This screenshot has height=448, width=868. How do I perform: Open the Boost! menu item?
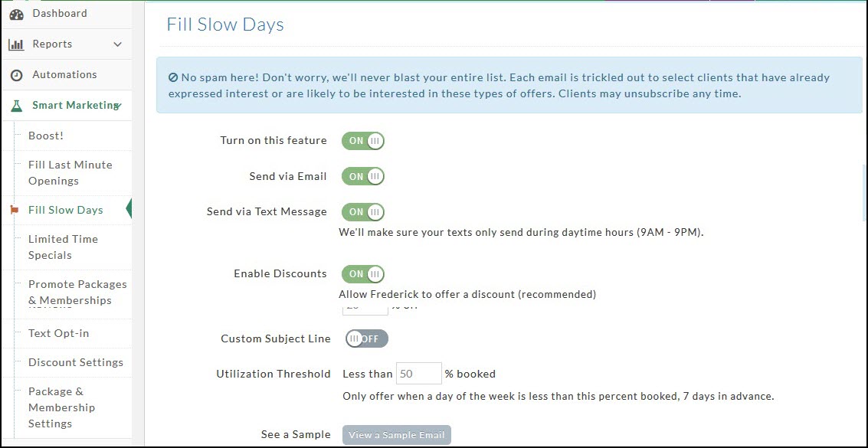[46, 136]
